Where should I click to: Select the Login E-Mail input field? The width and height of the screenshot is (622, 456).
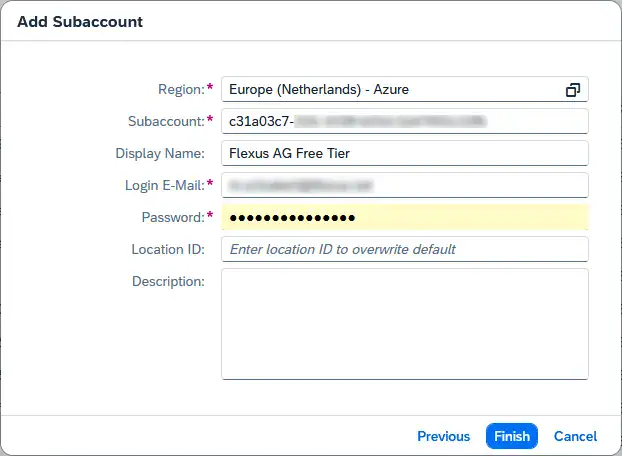point(404,186)
